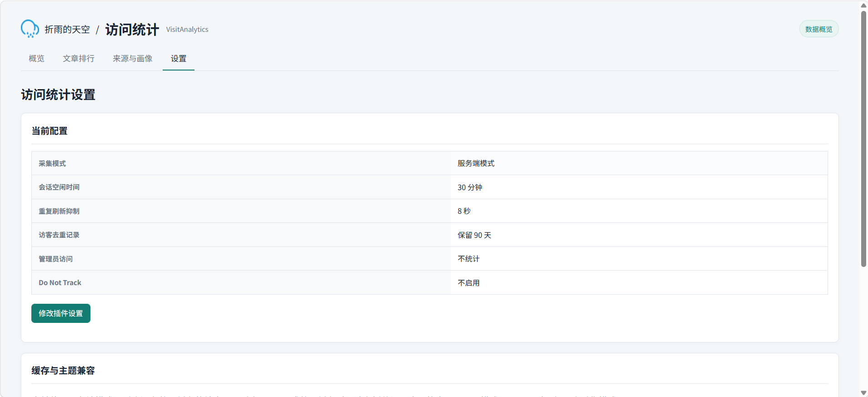
Task: Click the 会话空闲时间 row label
Action: (59, 187)
